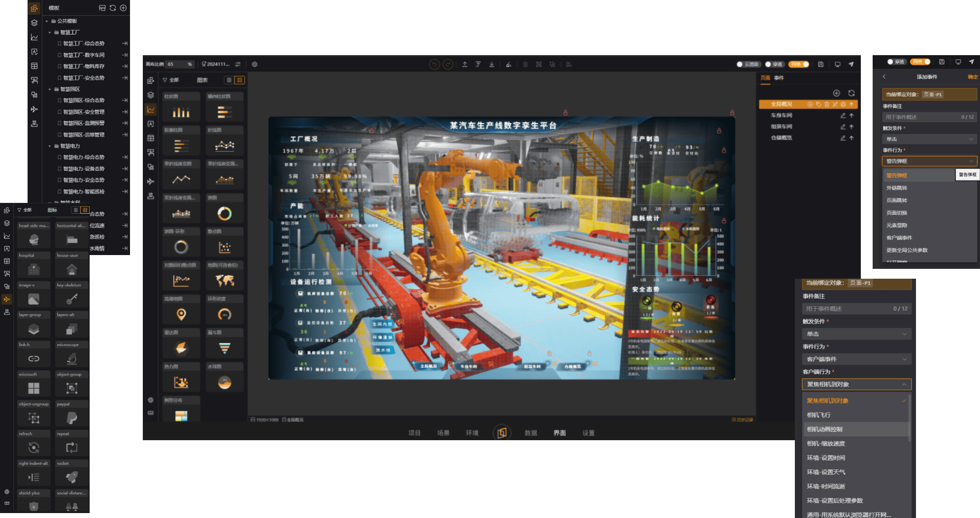
Task: Click the monitor preview icon in editor toolbar
Action: (837, 65)
